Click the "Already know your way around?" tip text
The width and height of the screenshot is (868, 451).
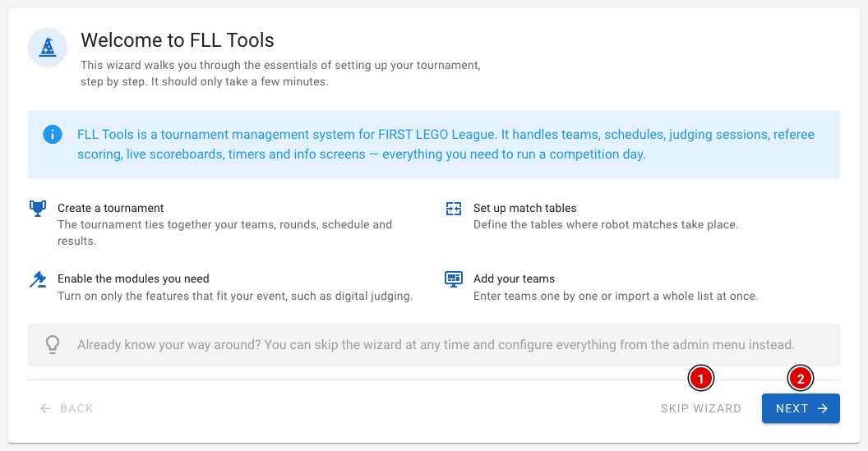[x=436, y=345]
